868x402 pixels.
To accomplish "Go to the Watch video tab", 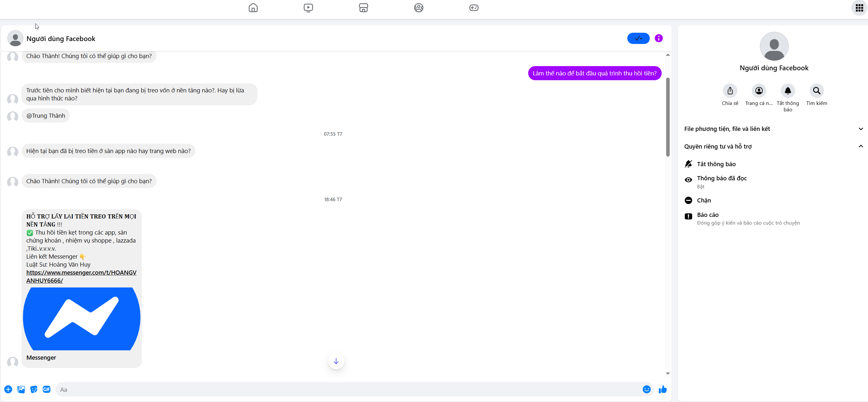I will click(308, 8).
